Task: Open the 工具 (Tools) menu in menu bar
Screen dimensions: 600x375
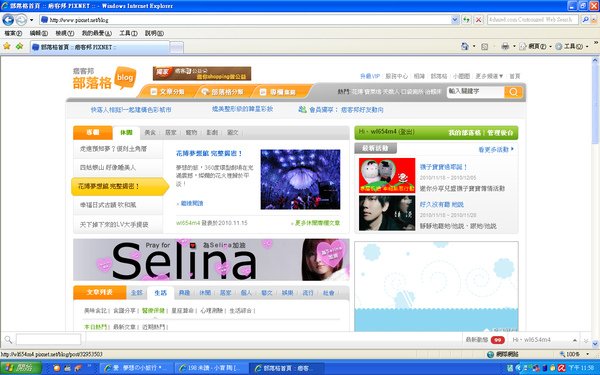Action: pyautogui.click(x=128, y=33)
